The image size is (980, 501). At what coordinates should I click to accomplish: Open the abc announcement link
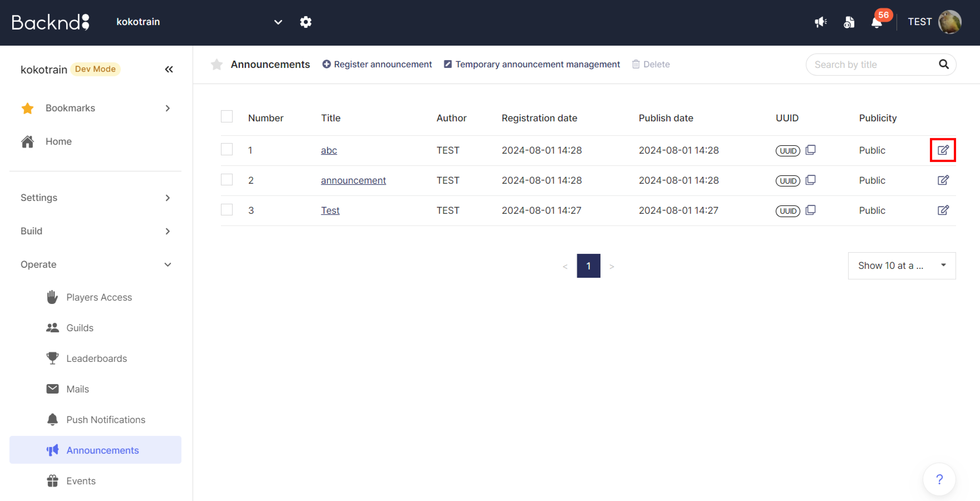click(x=329, y=150)
